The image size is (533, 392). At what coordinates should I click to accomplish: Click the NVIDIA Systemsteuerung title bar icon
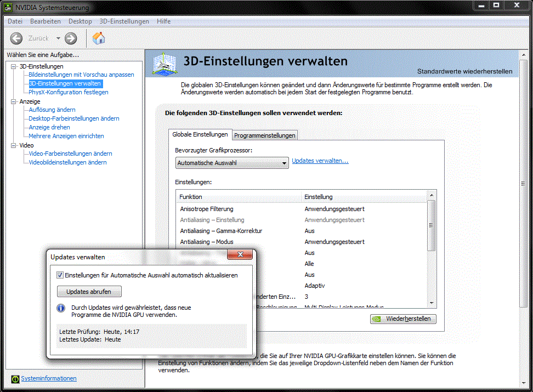8,7
